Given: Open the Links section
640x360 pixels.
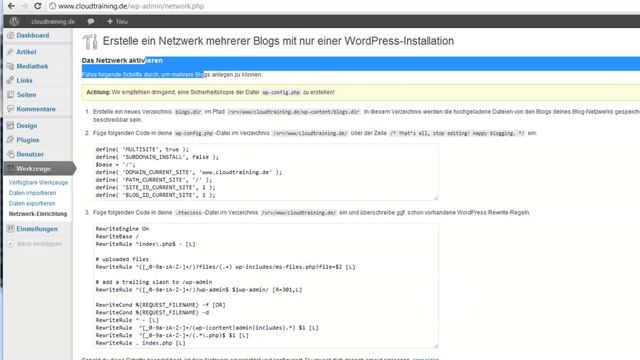Looking at the screenshot, I should pos(24,80).
